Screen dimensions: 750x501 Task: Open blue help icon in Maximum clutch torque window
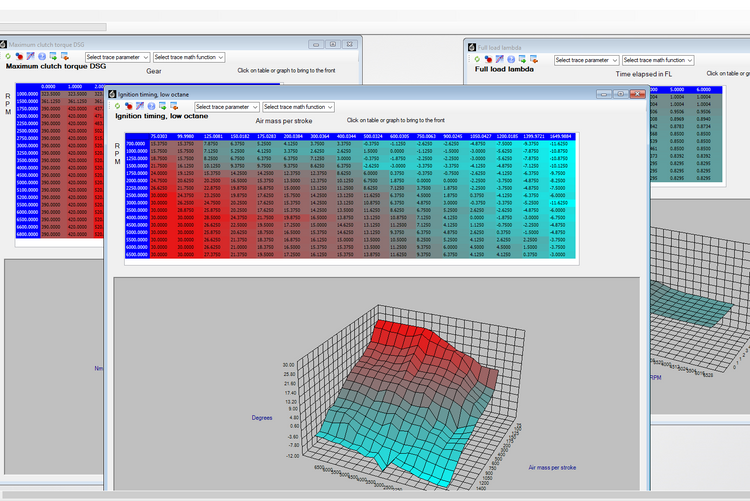click(x=42, y=56)
